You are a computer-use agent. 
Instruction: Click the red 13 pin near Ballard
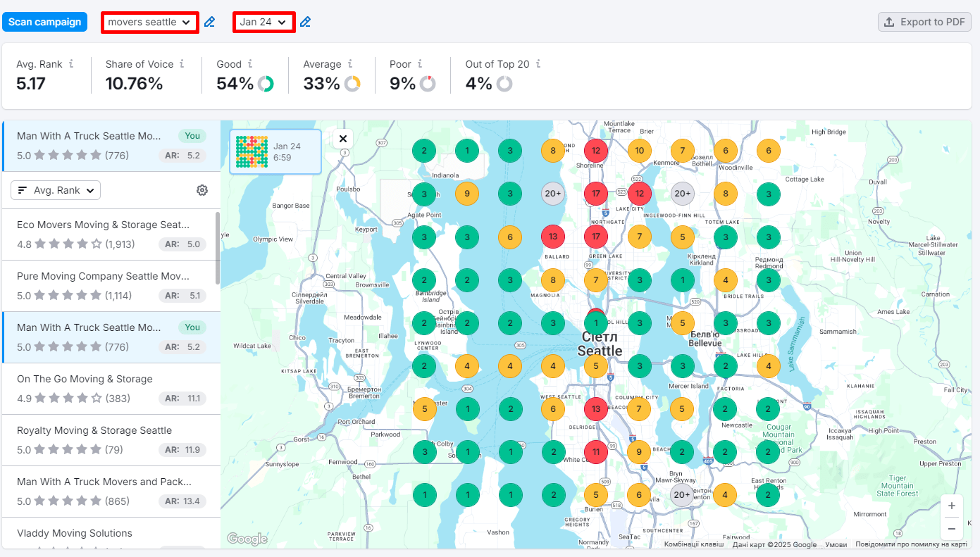(x=553, y=237)
